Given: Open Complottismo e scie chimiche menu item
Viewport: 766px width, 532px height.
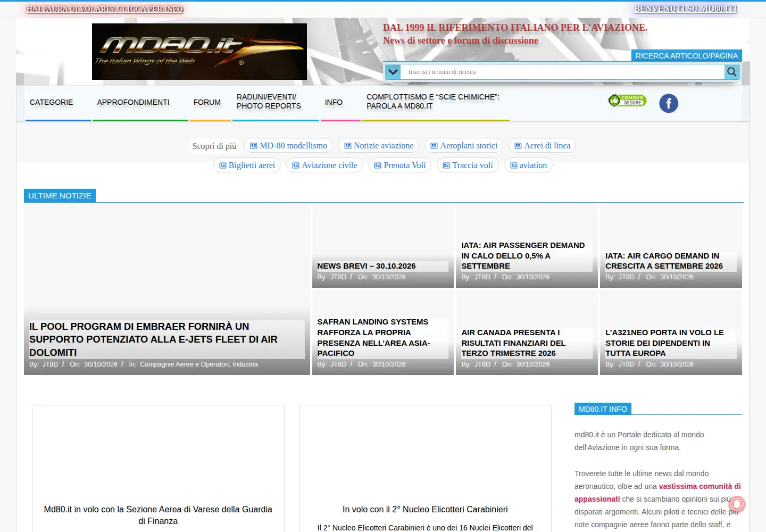Looking at the screenshot, I should tap(433, 102).
